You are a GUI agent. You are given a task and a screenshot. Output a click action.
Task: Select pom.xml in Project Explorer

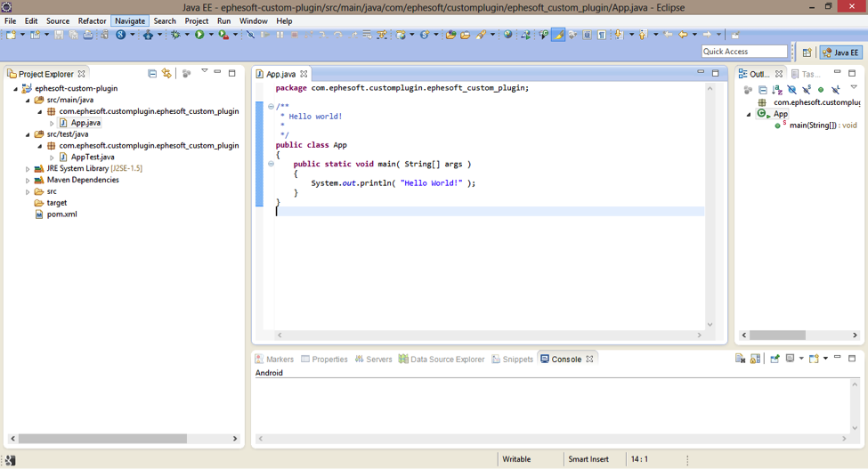[61, 214]
